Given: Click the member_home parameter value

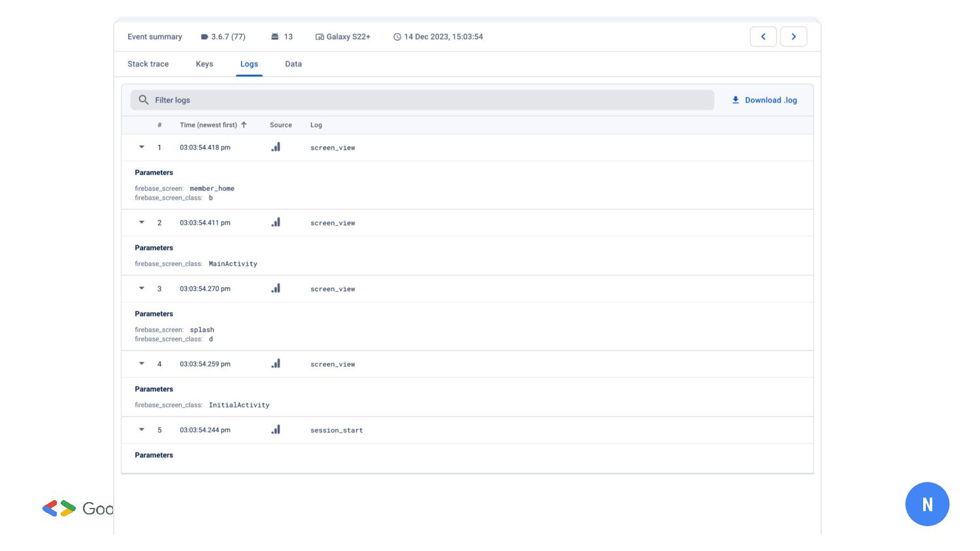Looking at the screenshot, I should (212, 188).
